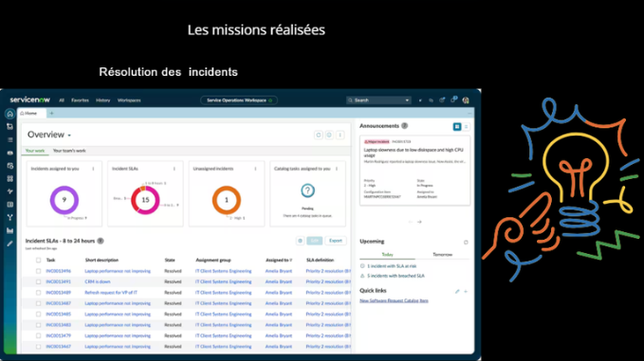
Task: Tick the checkbox for INC0013483
Action: point(38,325)
